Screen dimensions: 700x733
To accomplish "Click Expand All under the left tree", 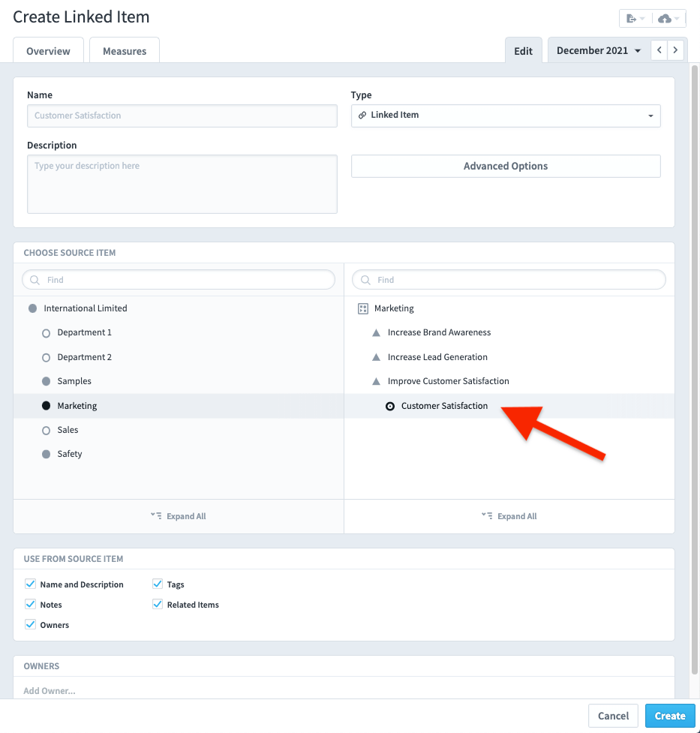I will tap(178, 515).
